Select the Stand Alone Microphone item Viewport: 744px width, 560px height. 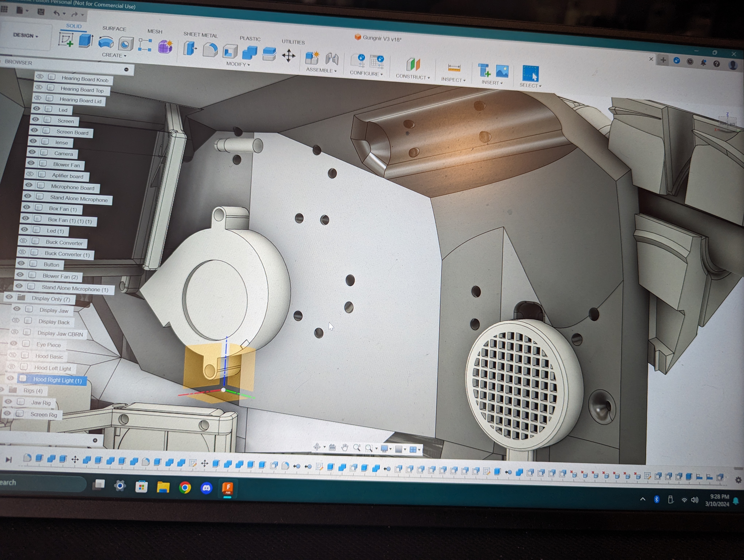(x=79, y=199)
